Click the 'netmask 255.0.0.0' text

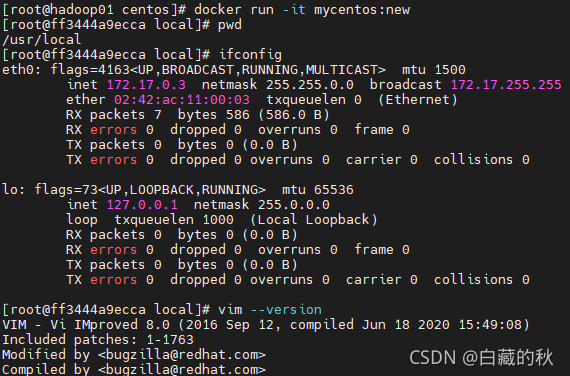(262, 205)
